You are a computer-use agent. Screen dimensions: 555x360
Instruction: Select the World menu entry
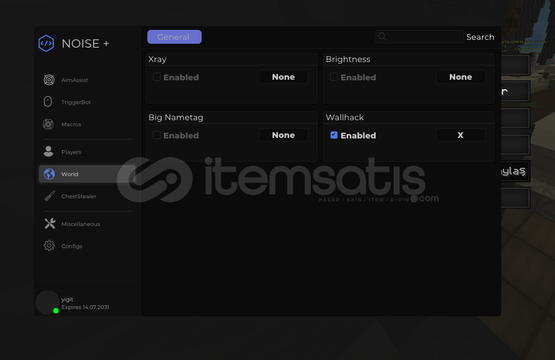[87, 174]
